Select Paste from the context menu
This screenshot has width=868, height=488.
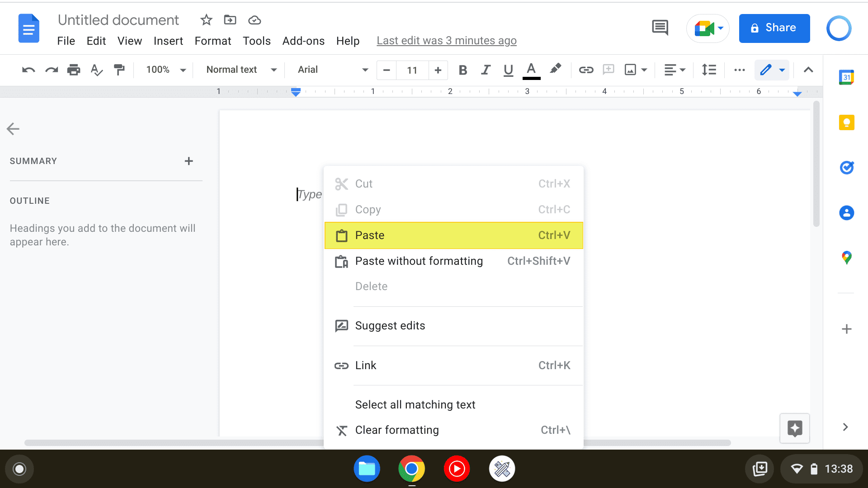pyautogui.click(x=454, y=235)
